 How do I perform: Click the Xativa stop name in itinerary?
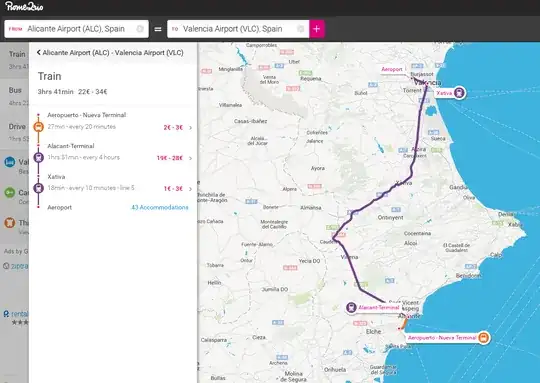[x=56, y=177]
